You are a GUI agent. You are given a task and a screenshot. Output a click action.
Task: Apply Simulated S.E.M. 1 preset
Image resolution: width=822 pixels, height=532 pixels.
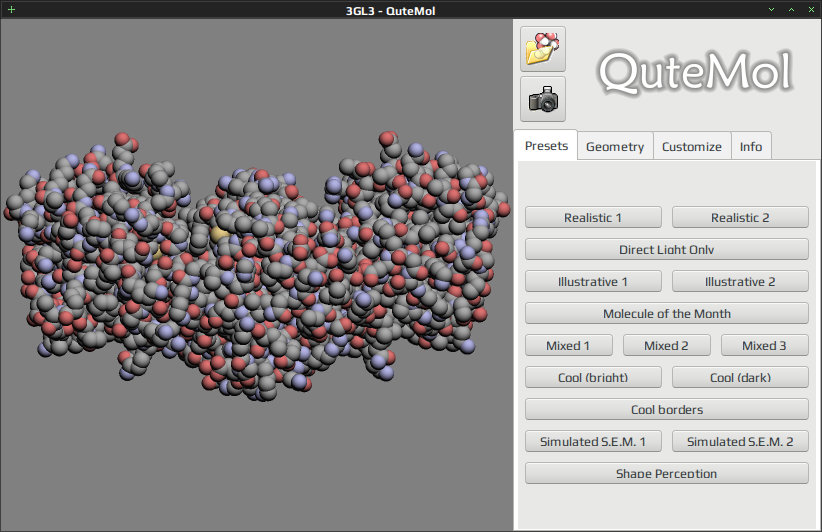tap(593, 441)
